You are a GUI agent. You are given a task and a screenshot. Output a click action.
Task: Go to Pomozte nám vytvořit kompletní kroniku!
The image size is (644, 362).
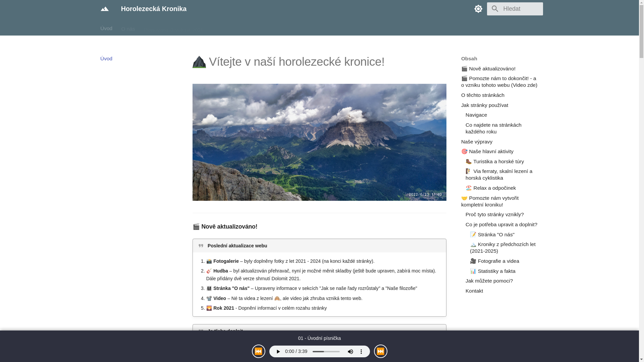pos(490,201)
